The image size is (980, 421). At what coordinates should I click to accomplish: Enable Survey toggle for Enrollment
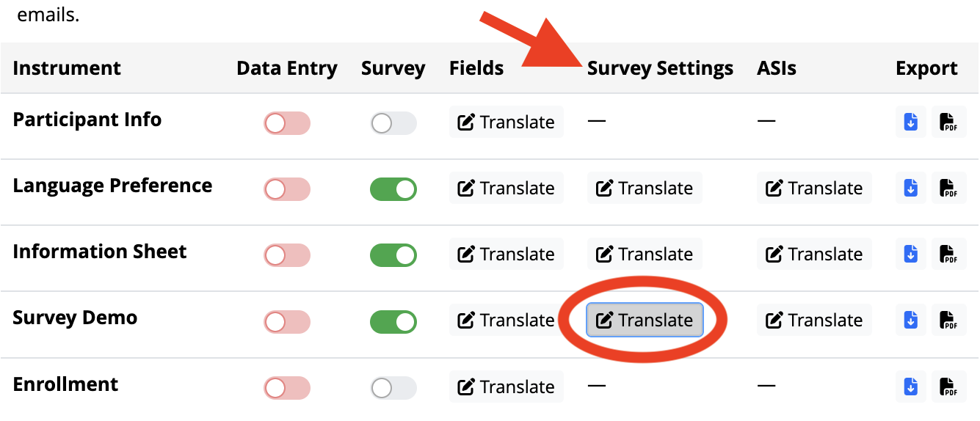393,388
